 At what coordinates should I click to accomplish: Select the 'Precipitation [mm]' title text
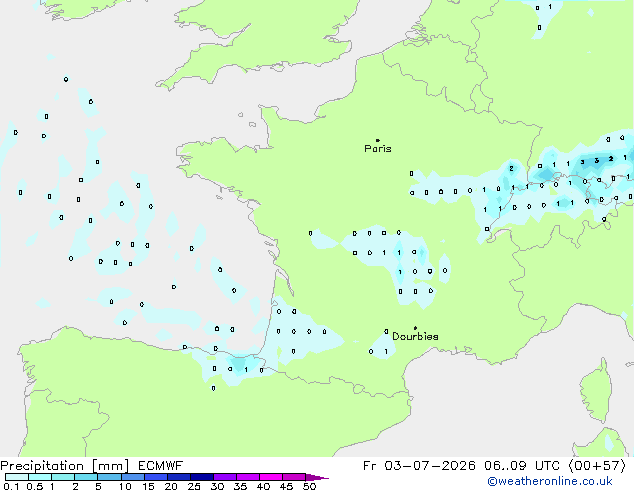pyautogui.click(x=65, y=466)
